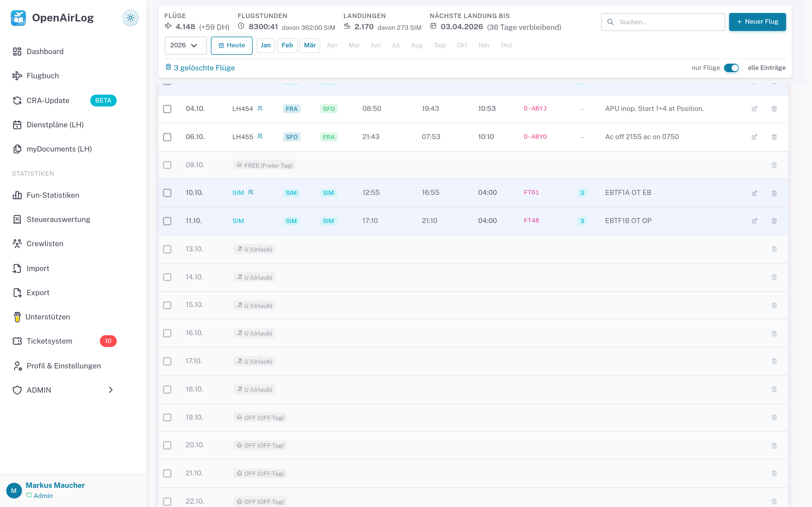This screenshot has height=507, width=812.
Task: Click the Neuer Flug button
Action: pyautogui.click(x=757, y=22)
